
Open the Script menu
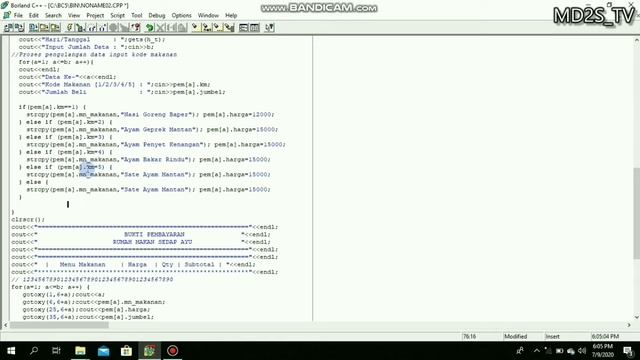[x=118, y=16]
